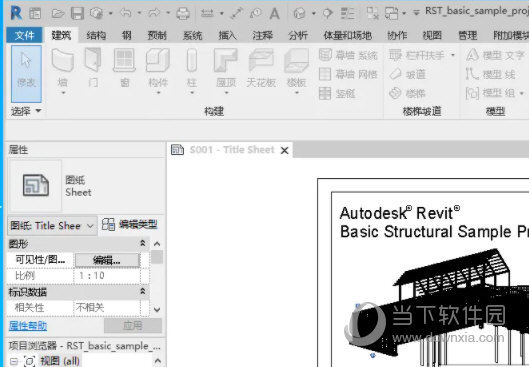The width and height of the screenshot is (529, 367).
Task: Select the Curtain Grid tool
Action: tap(348, 74)
